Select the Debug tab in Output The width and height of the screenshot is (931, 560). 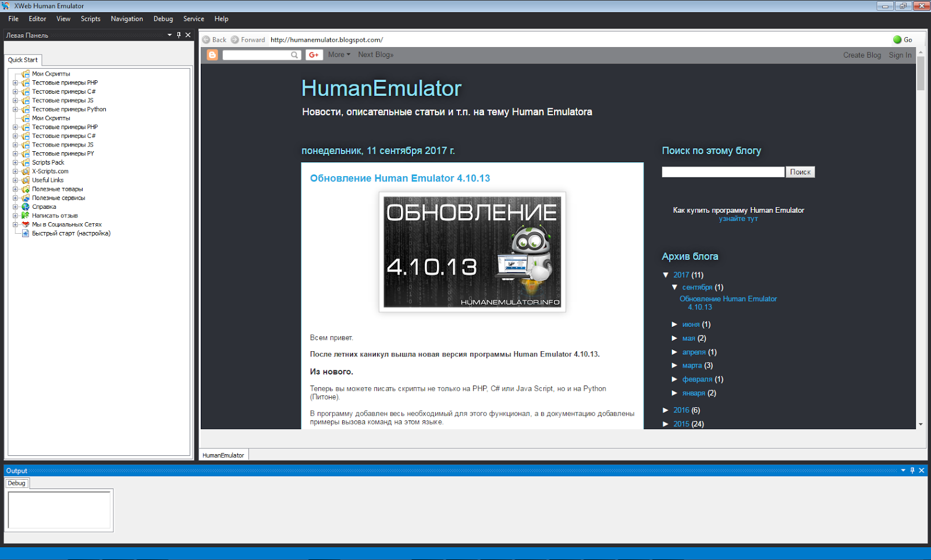pos(16,483)
